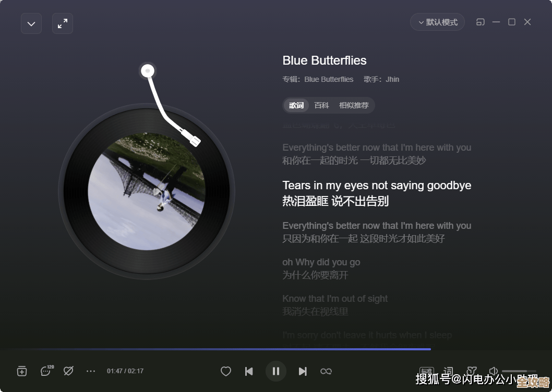Image resolution: width=552 pixels, height=392 pixels.
Task: Enter fullscreen with the expand arrows icon
Action: 63,23
